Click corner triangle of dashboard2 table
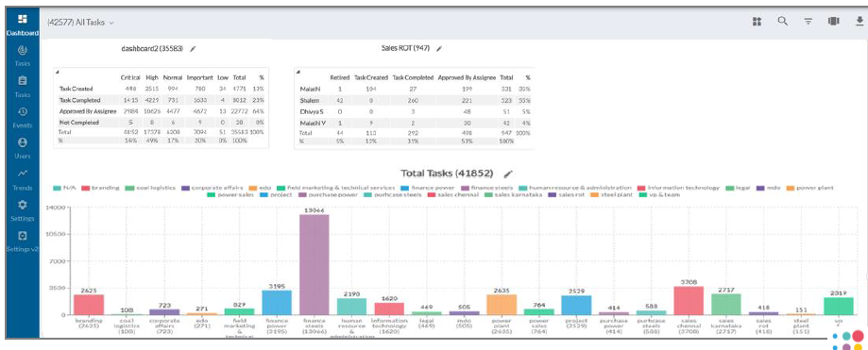The width and height of the screenshot is (868, 350). coord(58,72)
